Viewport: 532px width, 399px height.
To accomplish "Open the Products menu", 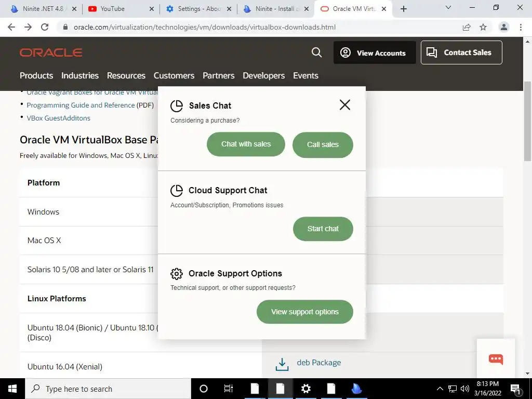I will point(36,76).
